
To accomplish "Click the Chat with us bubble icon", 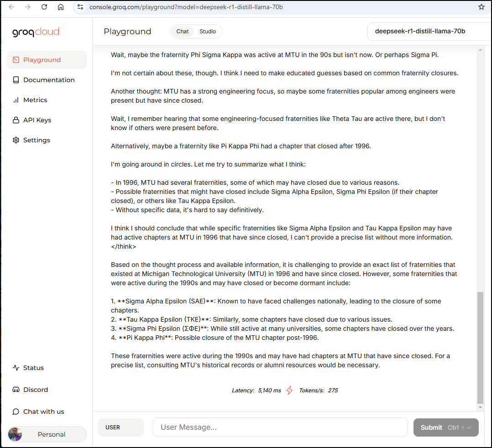I will pos(16,412).
